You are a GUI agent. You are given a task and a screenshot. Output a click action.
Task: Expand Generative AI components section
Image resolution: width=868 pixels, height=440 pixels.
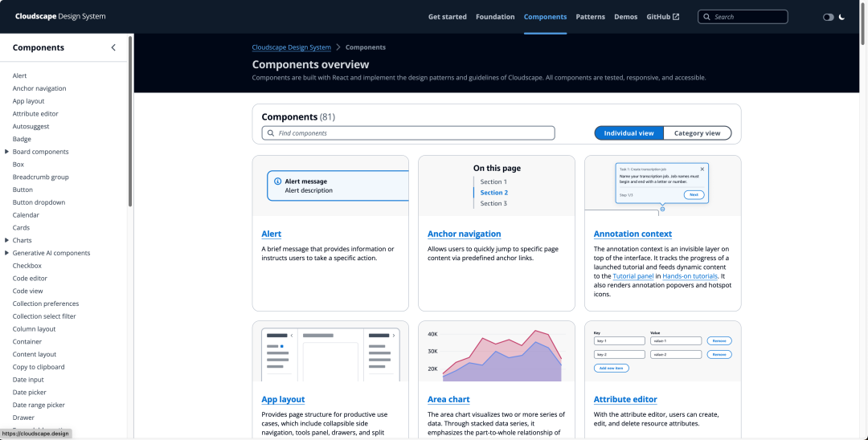point(6,253)
